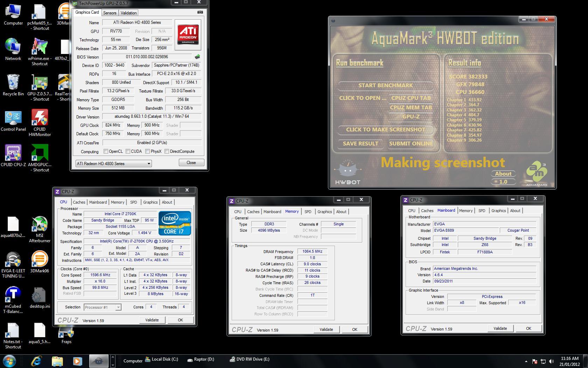
Task: Open Computer toolbar on taskbar
Action: 133,361
